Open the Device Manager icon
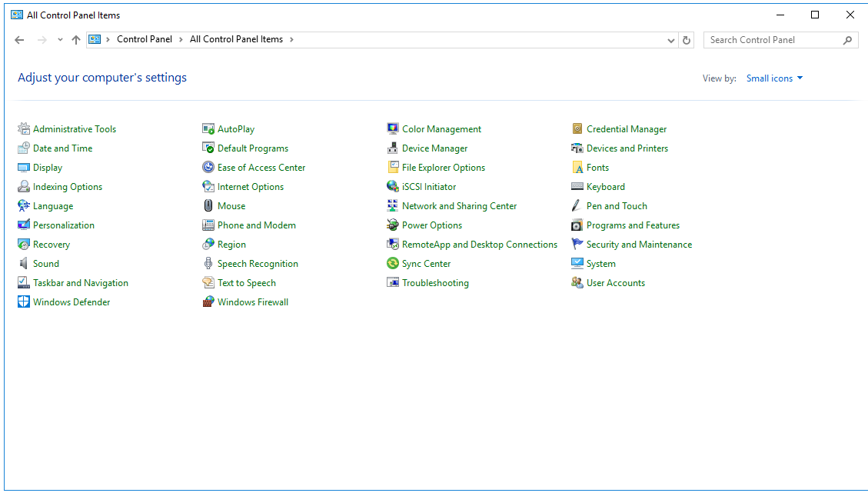Screen dimensions: 868x493 point(393,148)
